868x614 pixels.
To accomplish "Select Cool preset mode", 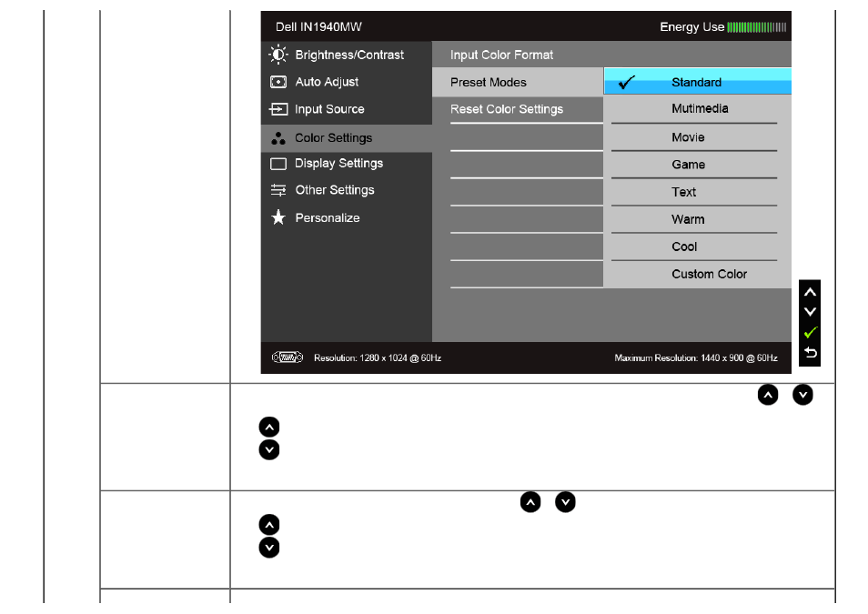I will pos(698,247).
